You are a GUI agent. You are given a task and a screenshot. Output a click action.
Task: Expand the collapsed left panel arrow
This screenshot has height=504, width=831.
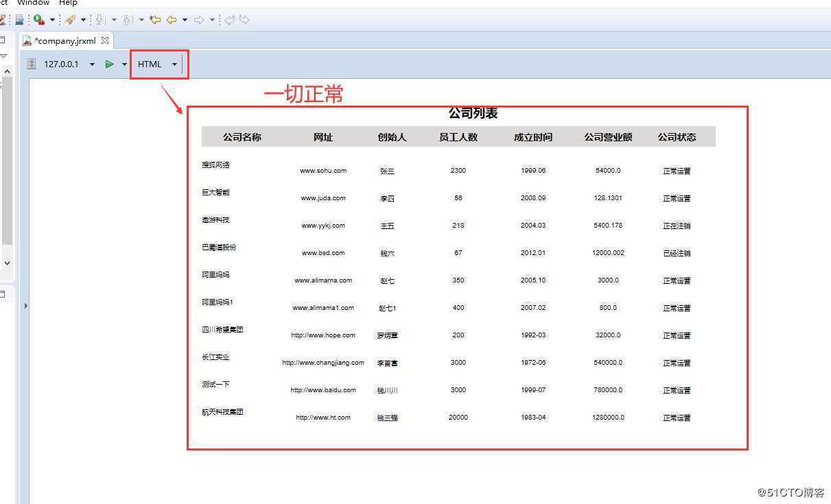point(26,306)
